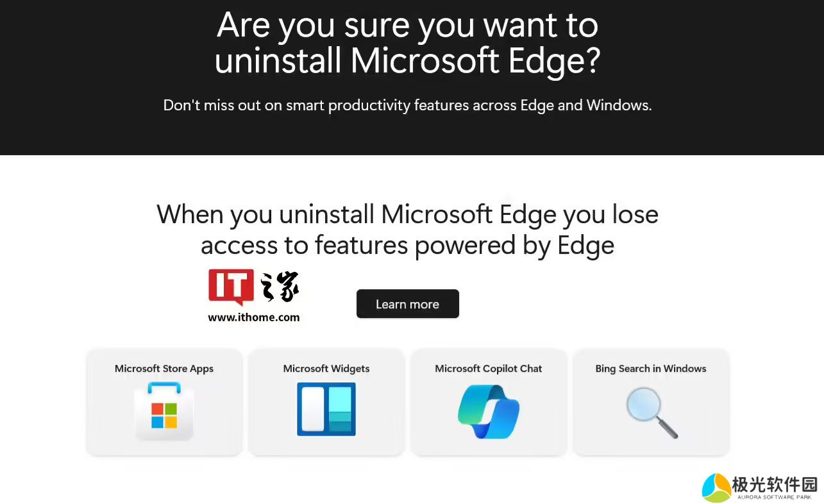The image size is (824, 504).
Task: Click the "Are you sure you want to" heading line
Action: pyautogui.click(x=407, y=26)
